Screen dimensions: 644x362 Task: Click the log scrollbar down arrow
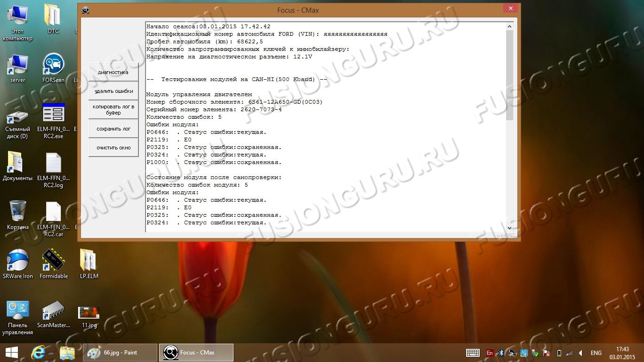510,228
